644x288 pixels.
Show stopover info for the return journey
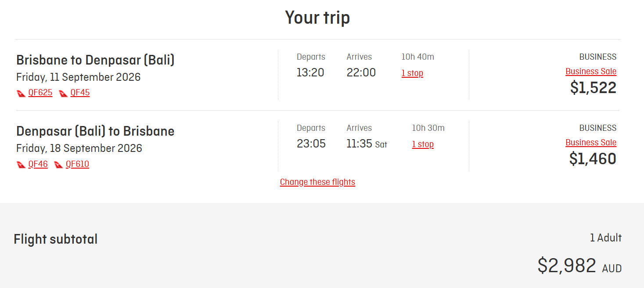[422, 144]
